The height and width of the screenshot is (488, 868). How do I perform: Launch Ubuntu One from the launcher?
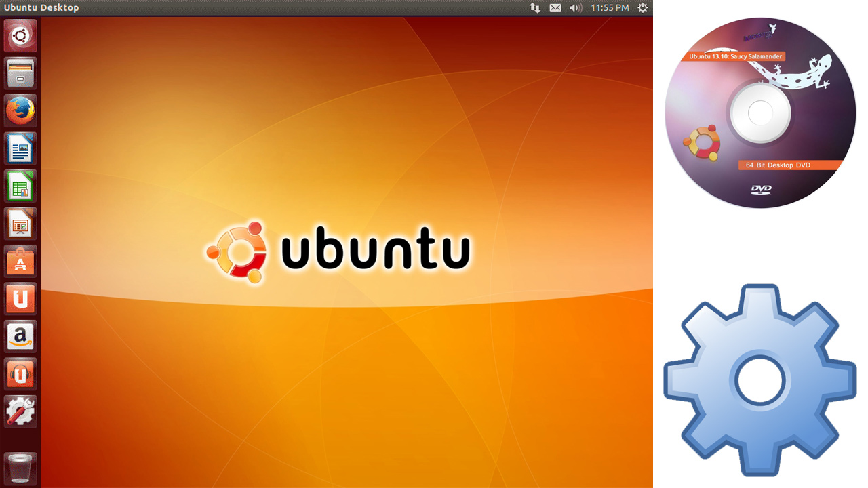20,299
